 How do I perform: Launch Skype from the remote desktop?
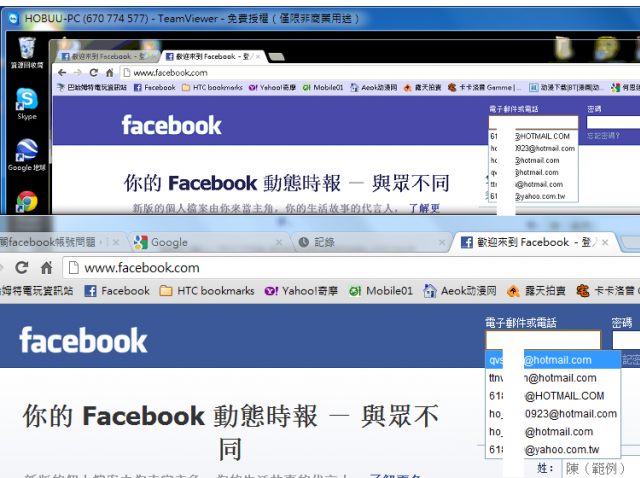click(x=27, y=104)
